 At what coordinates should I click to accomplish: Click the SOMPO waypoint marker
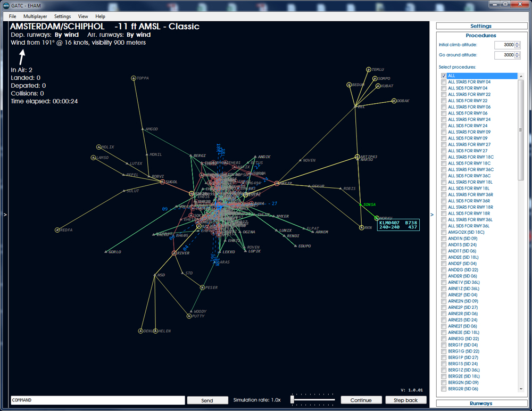pos(375,78)
